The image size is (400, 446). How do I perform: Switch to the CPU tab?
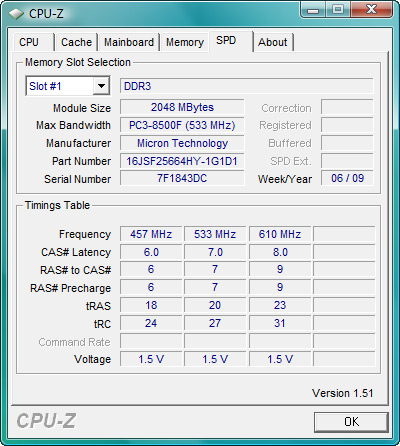[33, 42]
